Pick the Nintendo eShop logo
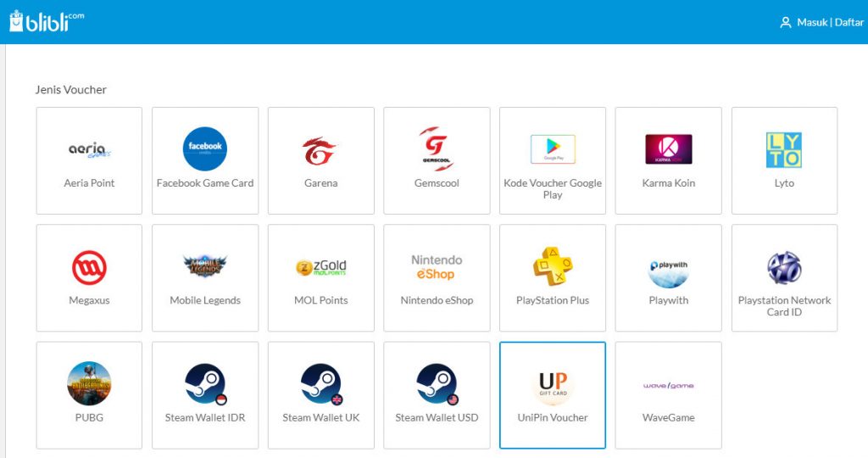868x458 pixels. coord(437,267)
